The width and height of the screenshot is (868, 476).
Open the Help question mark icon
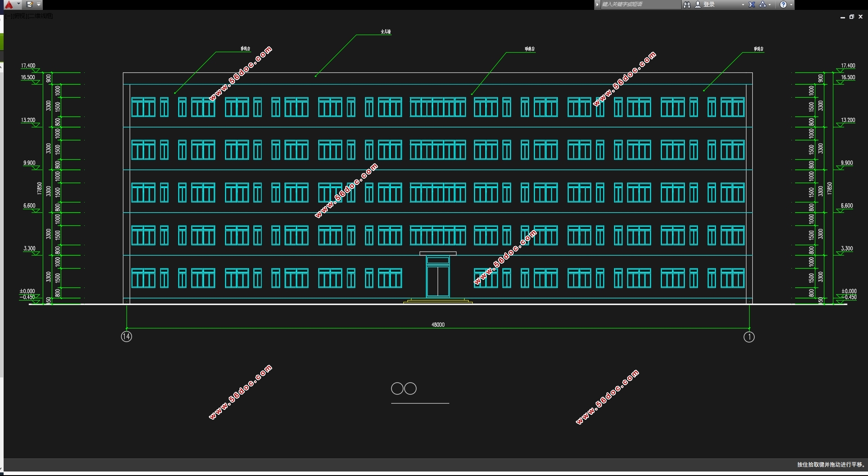point(783,4)
